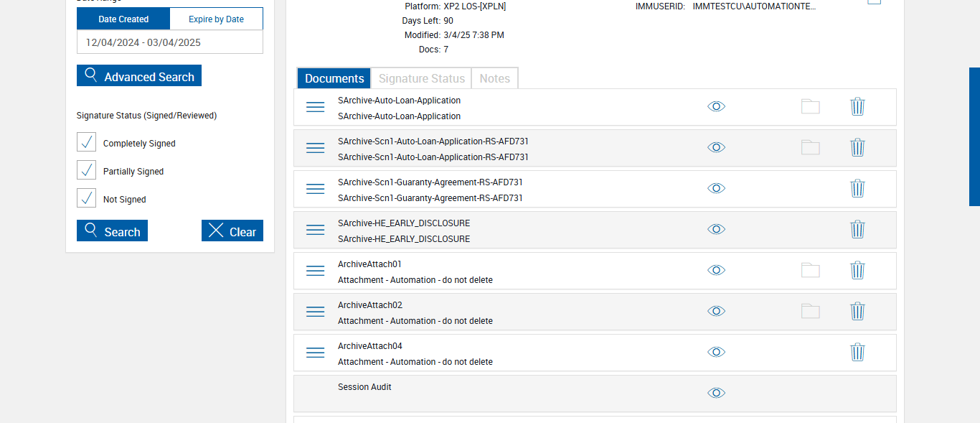Open hamburger menu for ArchiveAttach04 row
Image resolution: width=980 pixels, height=423 pixels.
[x=316, y=353]
